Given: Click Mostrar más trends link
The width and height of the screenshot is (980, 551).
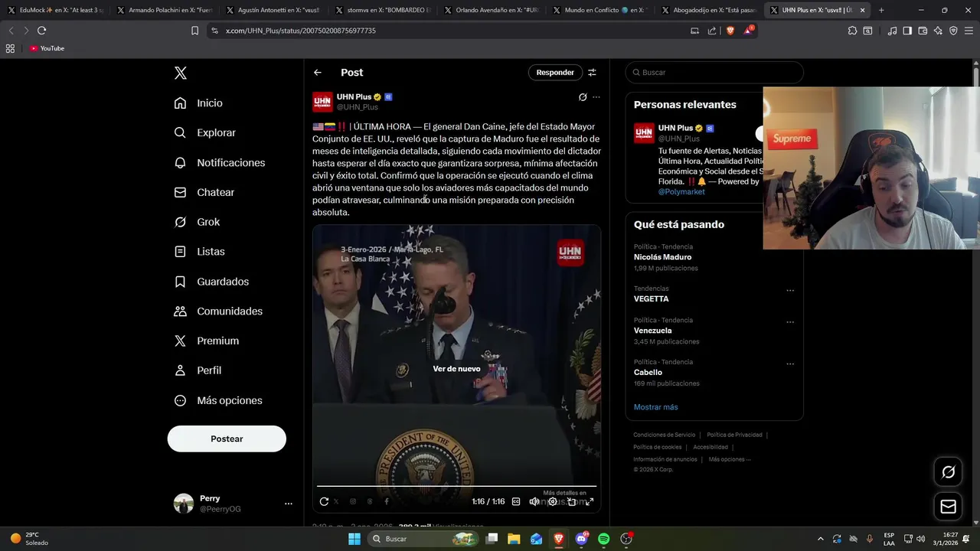Looking at the screenshot, I should (655, 407).
